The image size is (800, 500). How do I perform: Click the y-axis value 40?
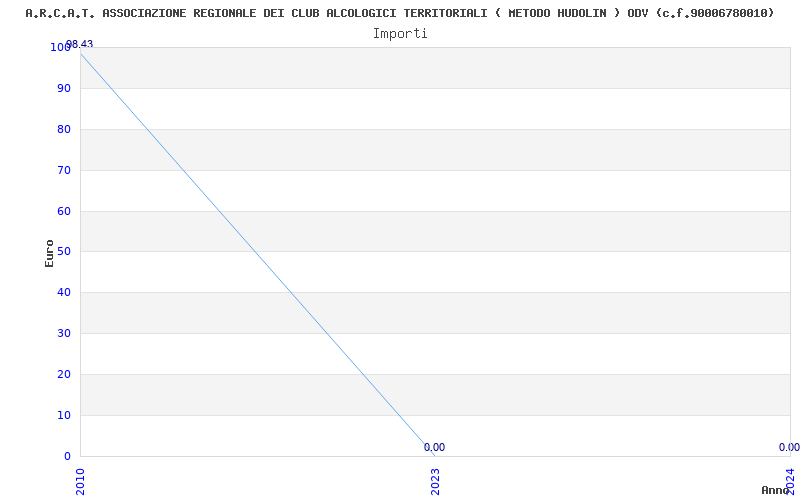(x=64, y=292)
